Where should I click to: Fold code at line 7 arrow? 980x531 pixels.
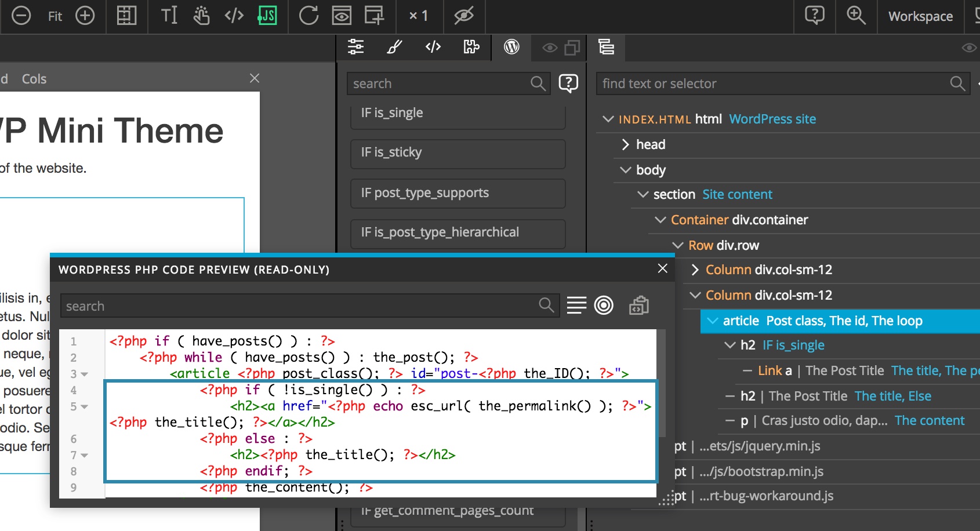tap(85, 456)
